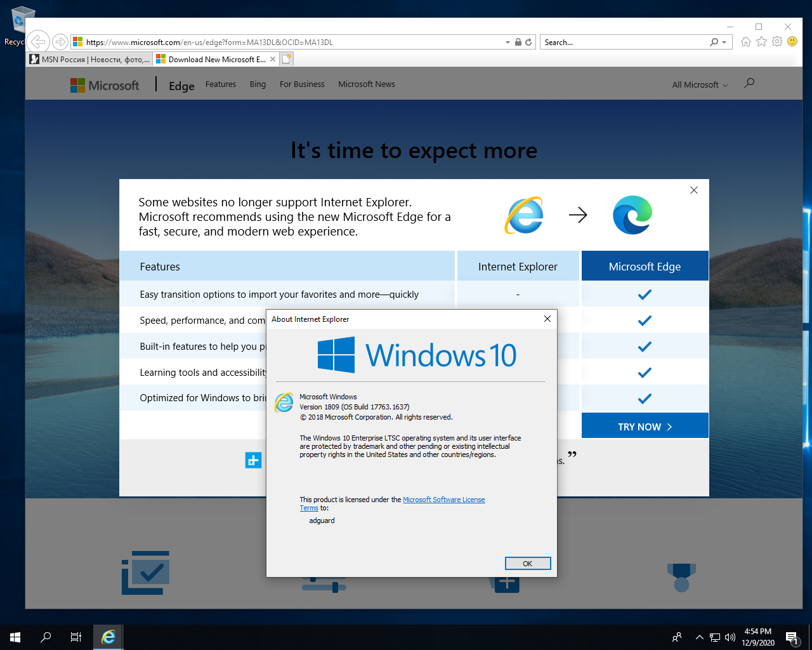Image resolution: width=812 pixels, height=650 pixels.
Task: Click the Microsoft logo on the page
Action: click(x=105, y=85)
